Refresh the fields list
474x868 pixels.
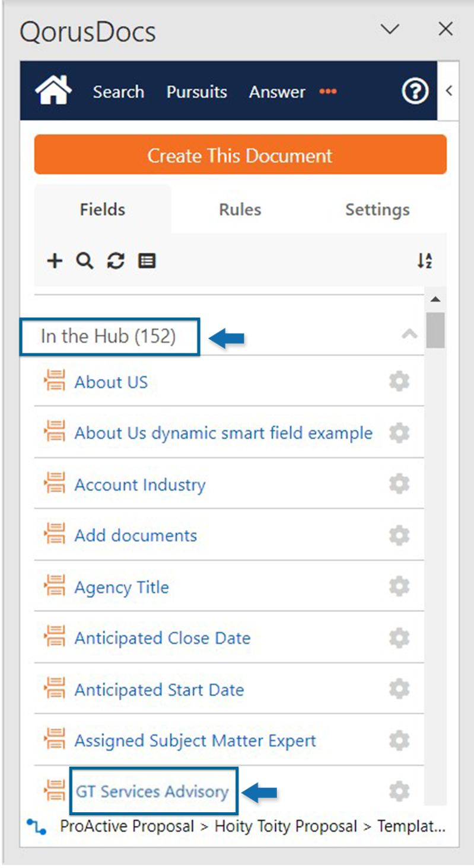coord(116,261)
